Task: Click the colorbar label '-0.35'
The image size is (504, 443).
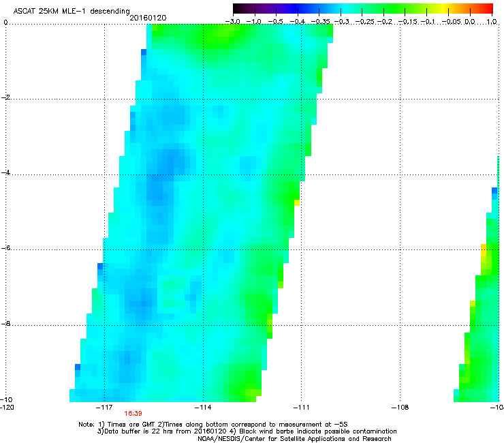Action: [x=321, y=22]
